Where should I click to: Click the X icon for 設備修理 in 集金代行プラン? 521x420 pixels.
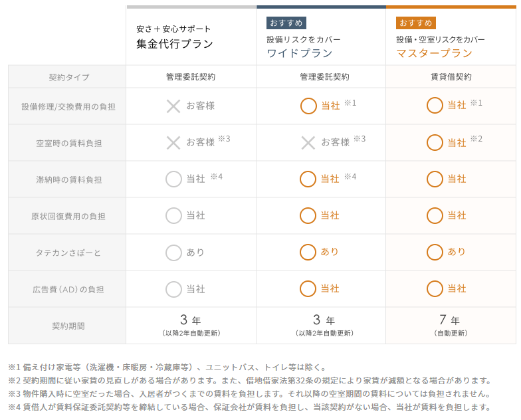173,106
